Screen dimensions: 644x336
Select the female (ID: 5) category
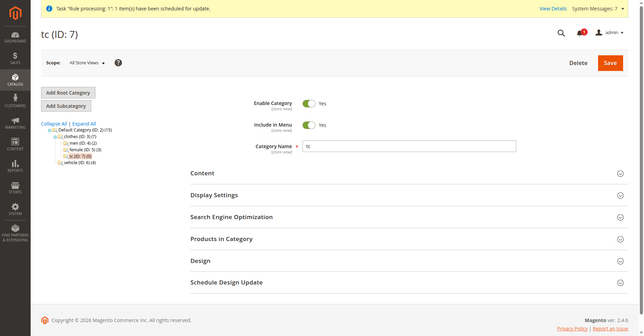[85, 150]
